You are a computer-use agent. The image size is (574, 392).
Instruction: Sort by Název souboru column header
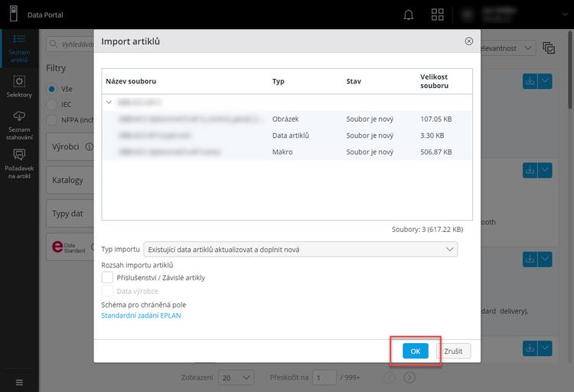pyautogui.click(x=131, y=81)
